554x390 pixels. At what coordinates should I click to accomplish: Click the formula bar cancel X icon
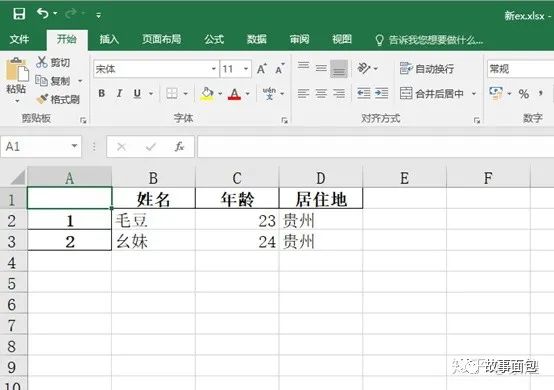(122, 146)
